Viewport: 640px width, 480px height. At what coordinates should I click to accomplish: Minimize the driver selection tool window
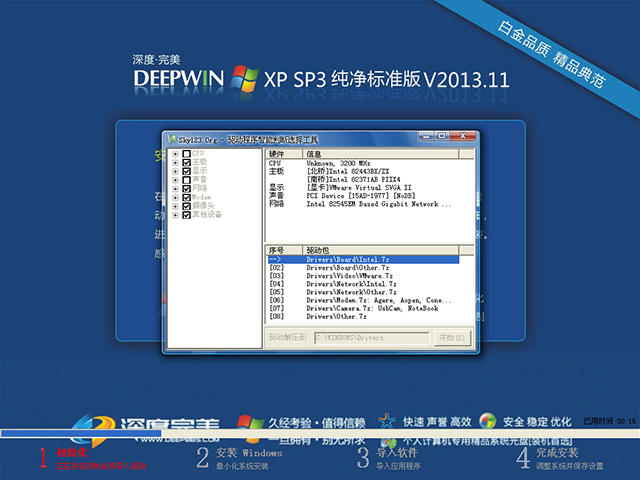pos(427,136)
